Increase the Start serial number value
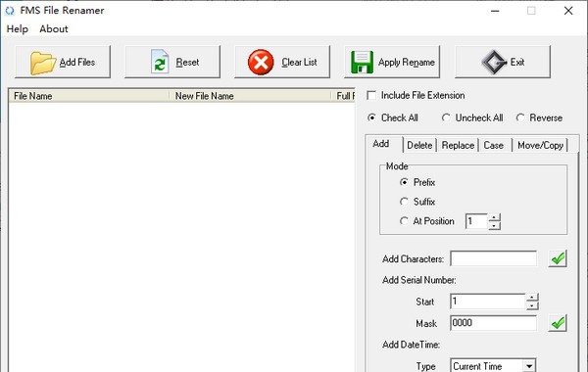This screenshot has height=372, width=588. click(x=532, y=298)
